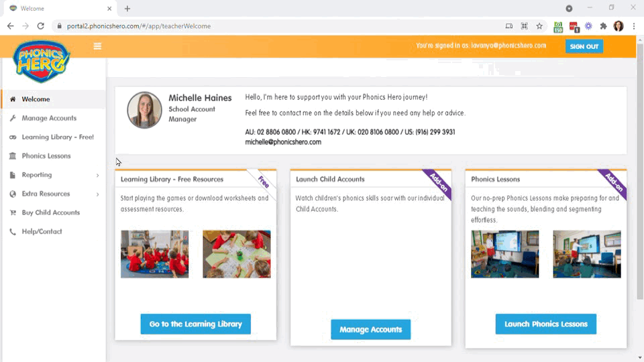Click the site lock icon in address bar
This screenshot has width=644, height=362.
59,26
